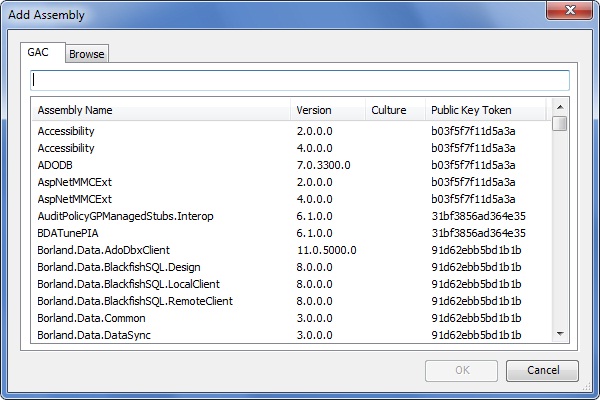The height and width of the screenshot is (400, 600).
Task: Click token 91d62ebb5bd1b1b in Borland.Data.Common row
Action: [x=476, y=318]
